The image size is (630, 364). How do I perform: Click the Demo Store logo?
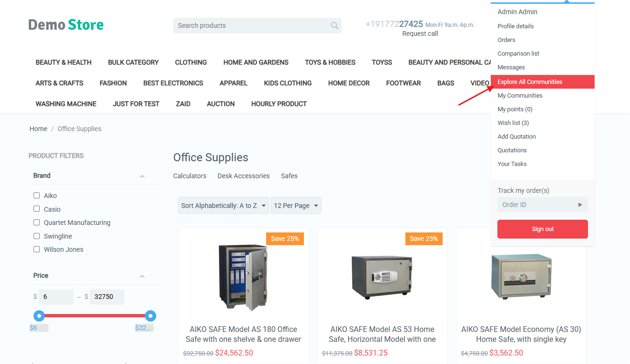point(66,25)
